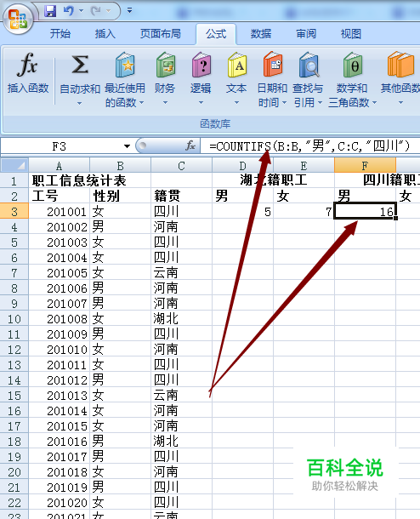Click cell F3 showing 16

pyautogui.click(x=365, y=212)
